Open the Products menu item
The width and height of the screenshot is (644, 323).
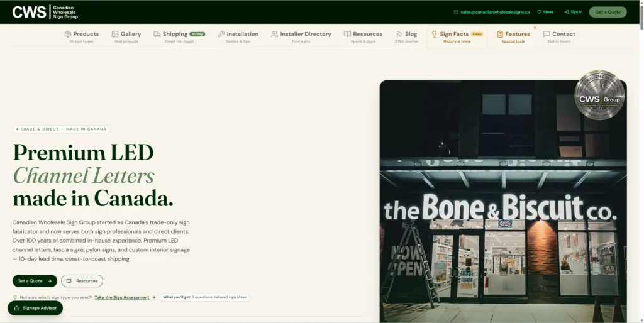[x=82, y=37]
